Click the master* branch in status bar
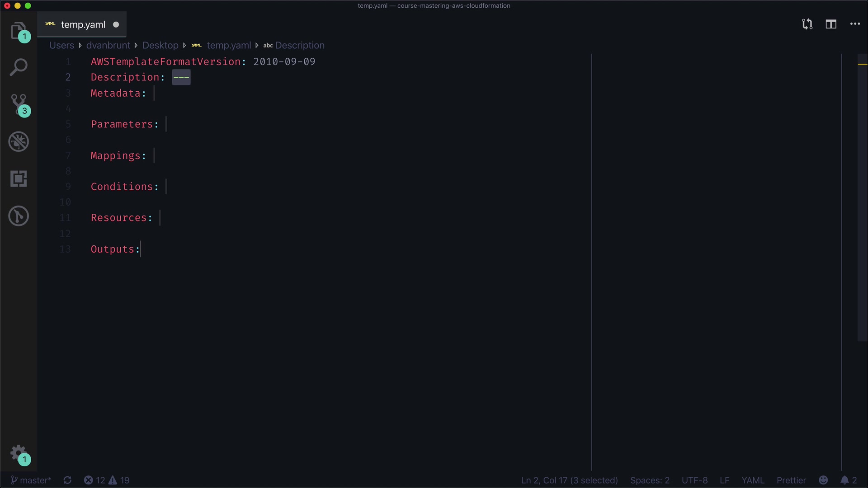This screenshot has height=488, width=868. click(x=31, y=480)
